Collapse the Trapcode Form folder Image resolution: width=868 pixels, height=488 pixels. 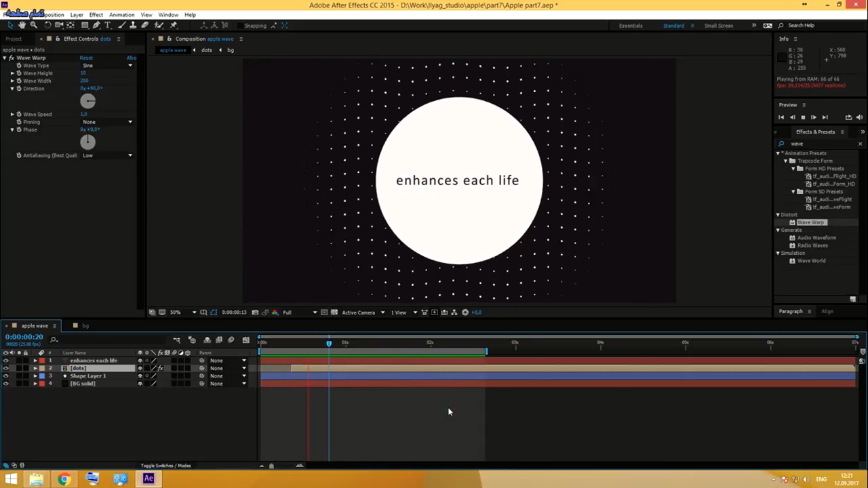pyautogui.click(x=785, y=161)
